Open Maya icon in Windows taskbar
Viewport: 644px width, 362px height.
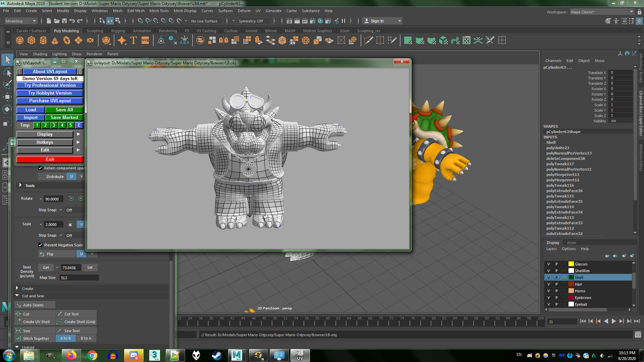click(x=237, y=355)
